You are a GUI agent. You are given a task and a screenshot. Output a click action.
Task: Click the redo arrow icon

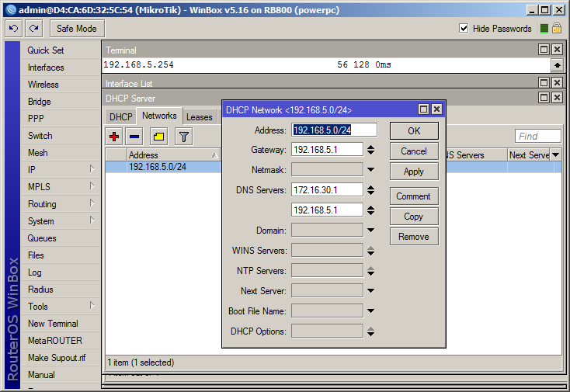[x=34, y=29]
